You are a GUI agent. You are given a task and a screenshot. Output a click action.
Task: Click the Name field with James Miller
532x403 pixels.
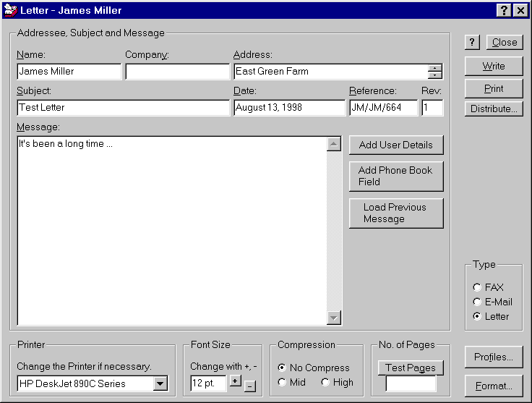point(69,72)
